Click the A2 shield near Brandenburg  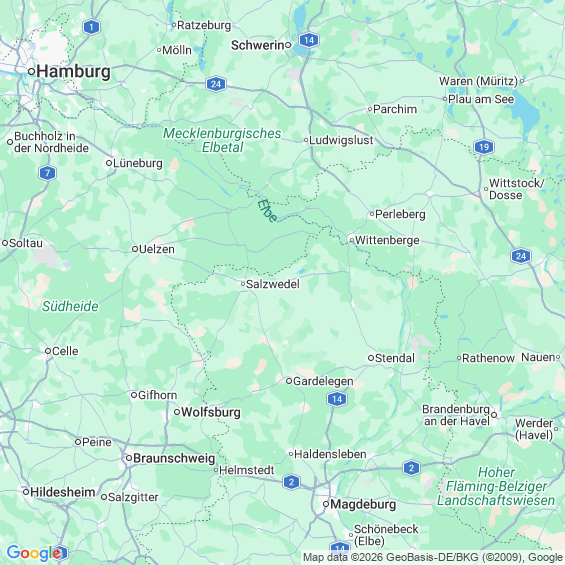click(411, 468)
